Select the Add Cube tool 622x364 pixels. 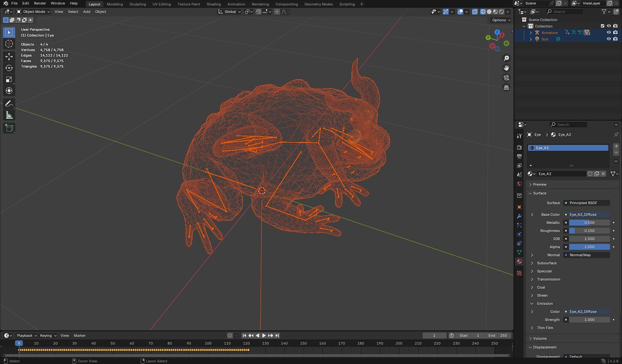click(9, 128)
